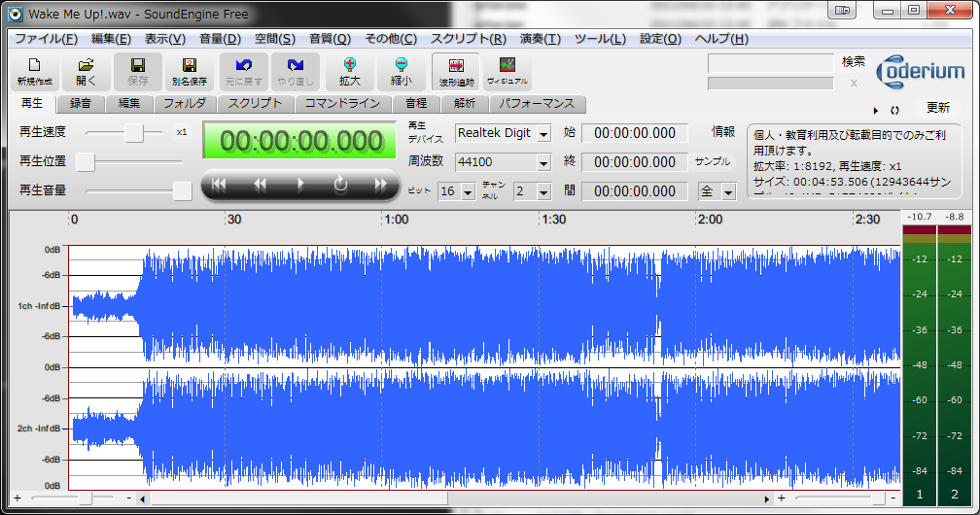The width and height of the screenshot is (980, 515).
Task: Open the 設定(O) menu
Action: 660,39
